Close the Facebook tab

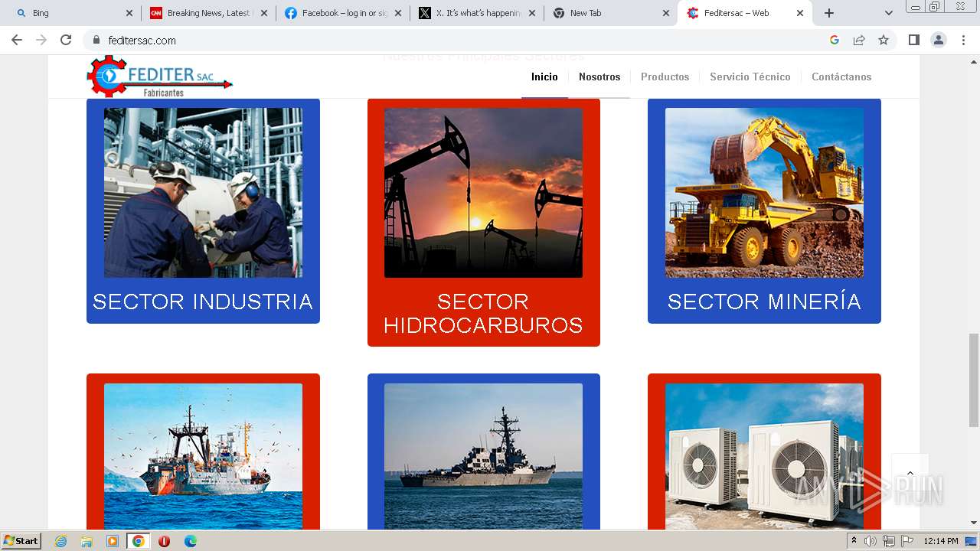pyautogui.click(x=399, y=13)
